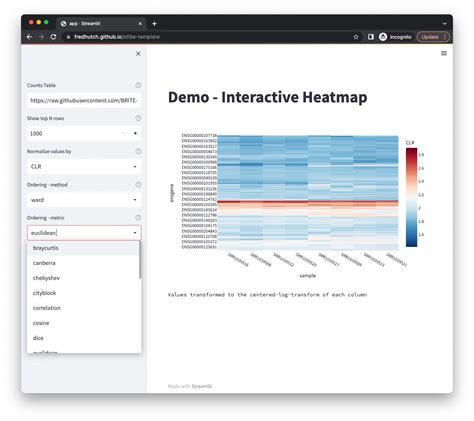Show help for Counts Table
The width and height of the screenshot is (474, 421).
(138, 85)
